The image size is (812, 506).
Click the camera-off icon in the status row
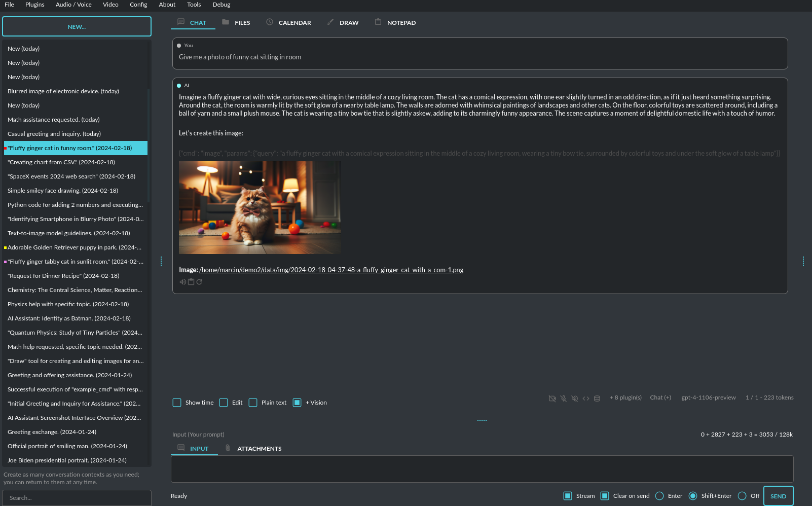552,399
